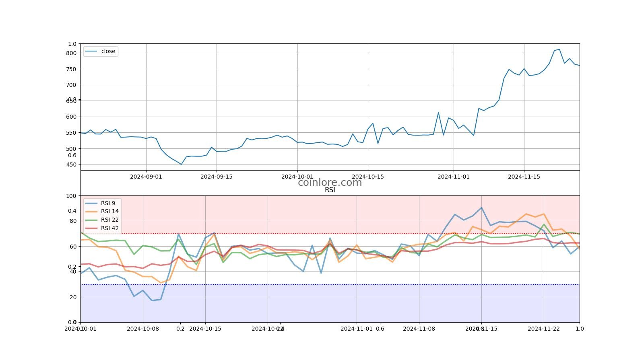Click the RSI 9 peak around November 15

point(481,208)
